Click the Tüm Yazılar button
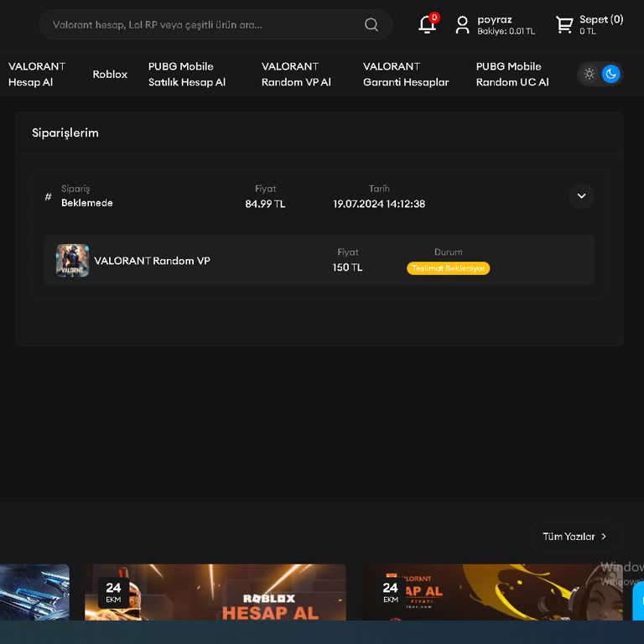 (x=574, y=537)
